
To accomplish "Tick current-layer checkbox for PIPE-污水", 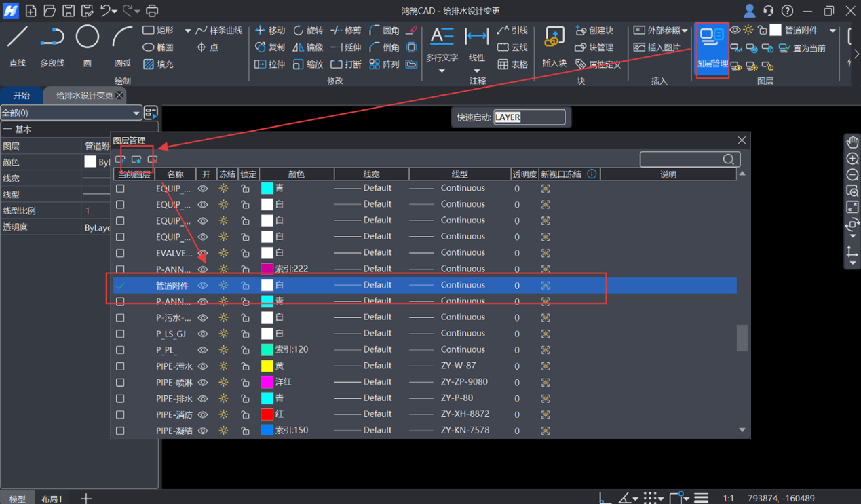I will [120, 366].
